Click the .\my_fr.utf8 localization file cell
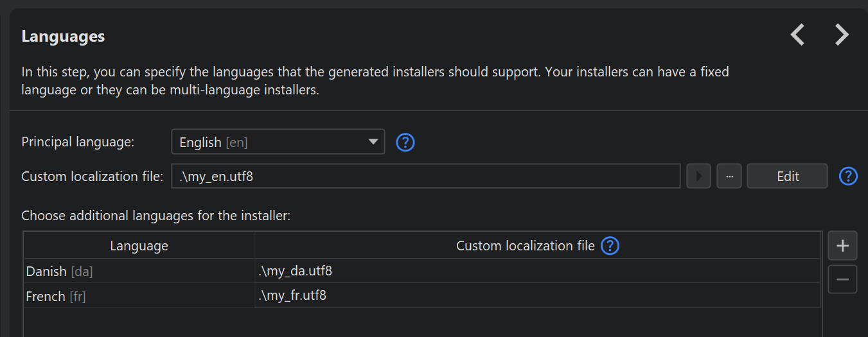Viewport: 868px width, 337px height. 536,296
